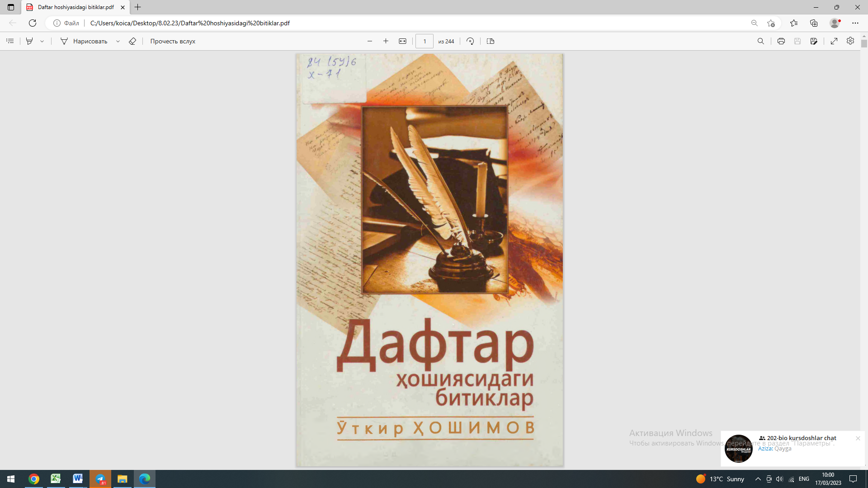Dismiss the Telegram chat notification
The image size is (868, 488).
[858, 438]
